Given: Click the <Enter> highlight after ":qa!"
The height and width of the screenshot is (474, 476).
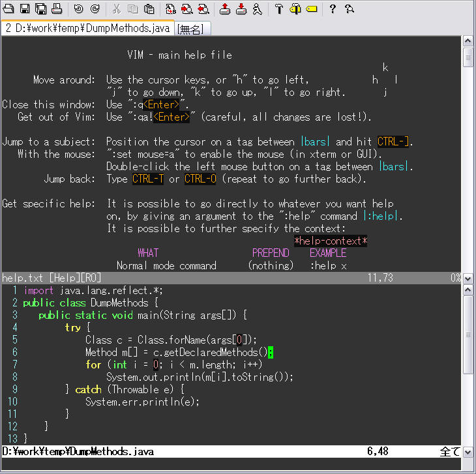Looking at the screenshot, I should [171, 117].
